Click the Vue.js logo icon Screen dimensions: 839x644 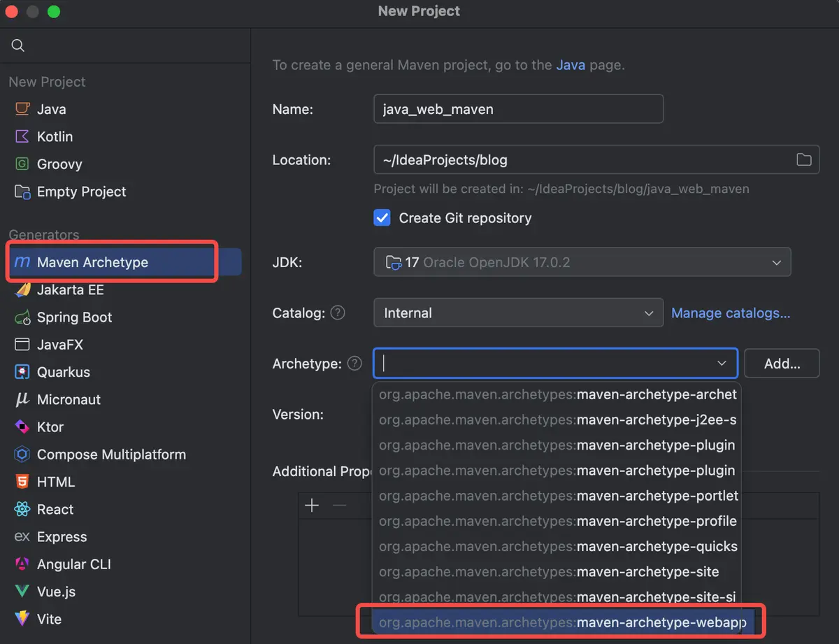coord(22,592)
